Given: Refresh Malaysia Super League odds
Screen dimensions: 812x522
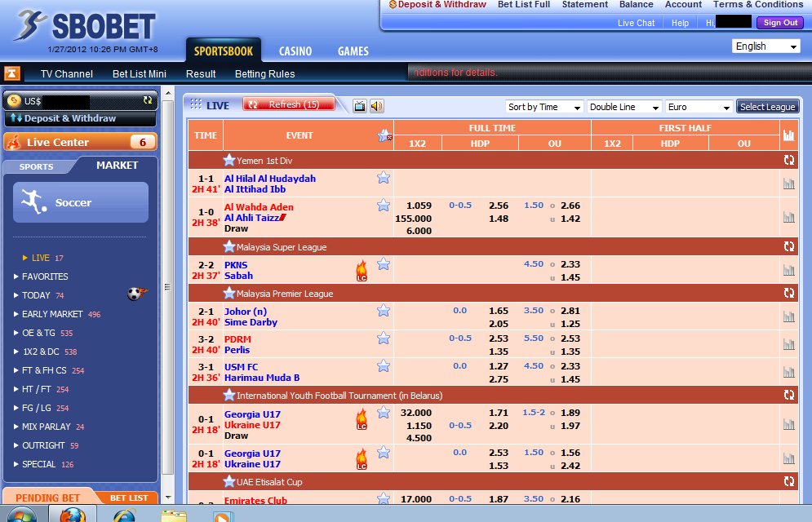Looking at the screenshot, I should pos(788,247).
